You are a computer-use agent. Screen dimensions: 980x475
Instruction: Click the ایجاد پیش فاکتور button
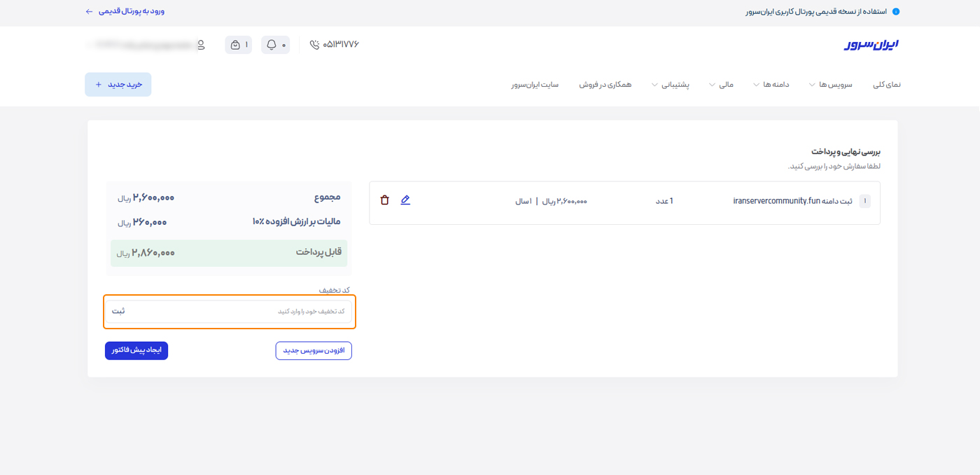(x=136, y=350)
